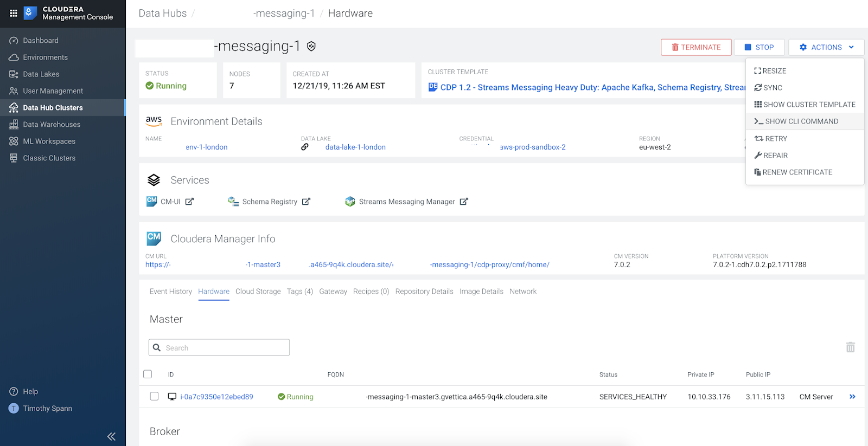This screenshot has height=446, width=868.
Task: Click the messaging-1 breadcrumb link
Action: click(284, 14)
